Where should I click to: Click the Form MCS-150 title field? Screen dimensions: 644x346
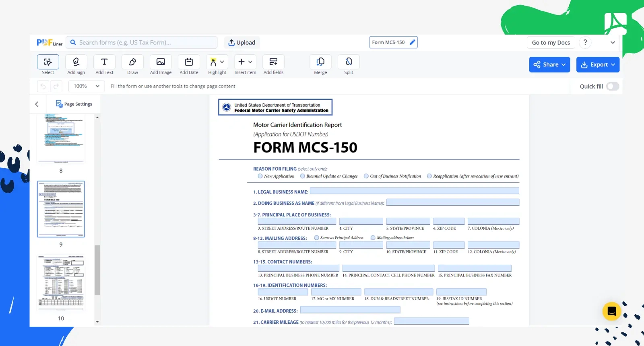pos(393,42)
